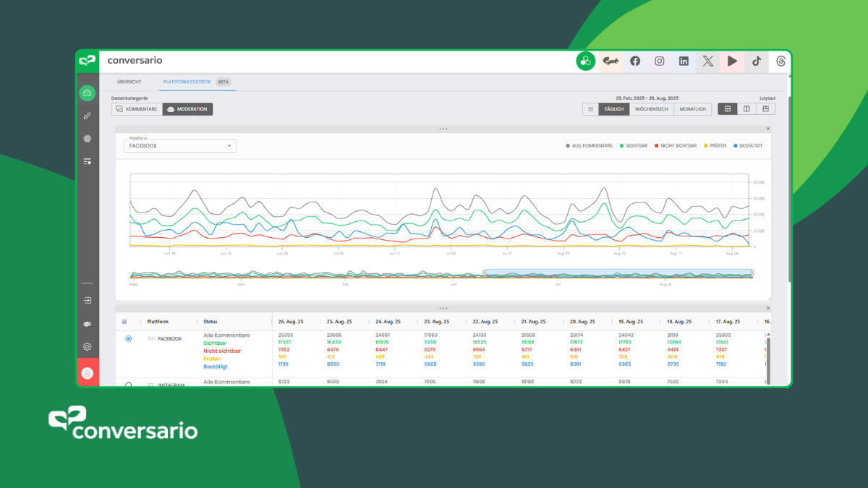Image resolution: width=868 pixels, height=488 pixels.
Task: Set interval to WÖCHENTLICH
Action: [x=652, y=109]
